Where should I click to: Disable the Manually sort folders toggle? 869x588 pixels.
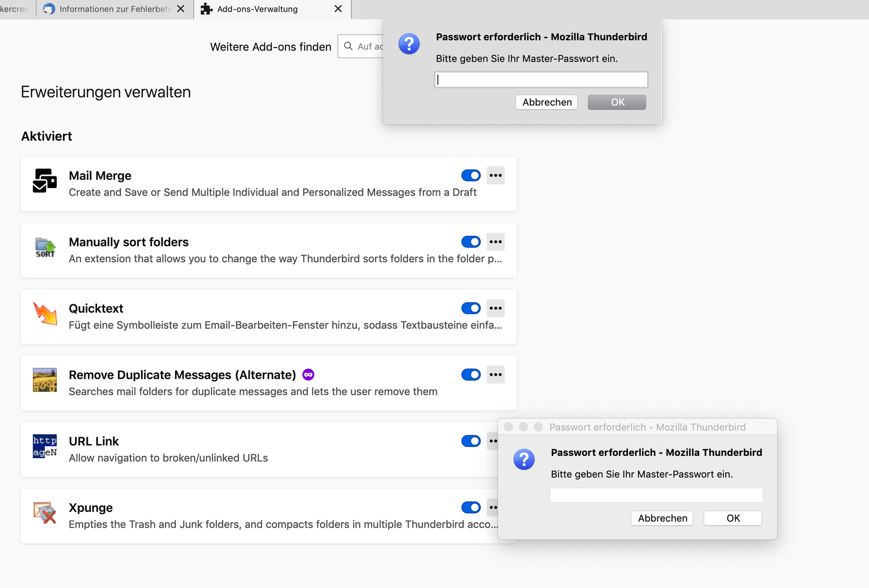471,242
